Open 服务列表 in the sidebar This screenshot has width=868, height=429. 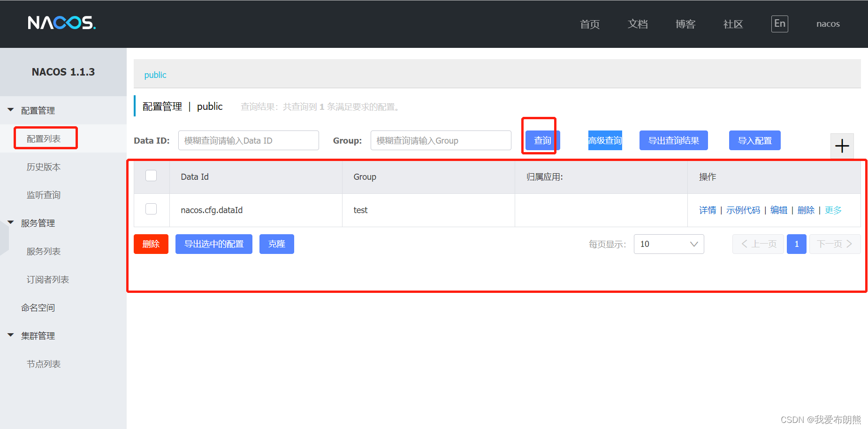point(44,252)
